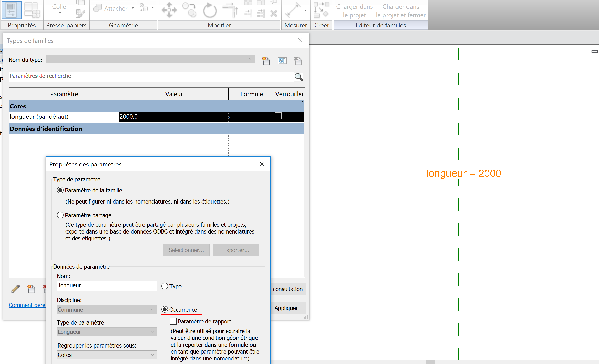Image resolution: width=599 pixels, height=364 pixels.
Task: Click the new parameter icon next to pencil
Action: pyautogui.click(x=31, y=289)
